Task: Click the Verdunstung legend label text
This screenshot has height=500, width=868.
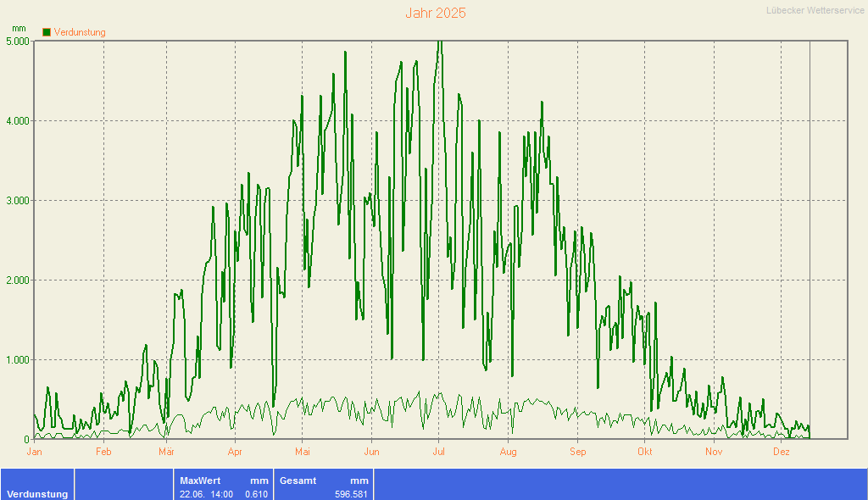Action: point(80,32)
